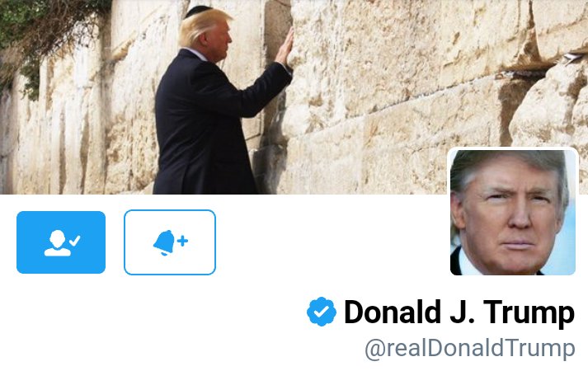This screenshot has height=385, width=588.
Task: Click the plus sign beside the bell
Action: [182, 241]
